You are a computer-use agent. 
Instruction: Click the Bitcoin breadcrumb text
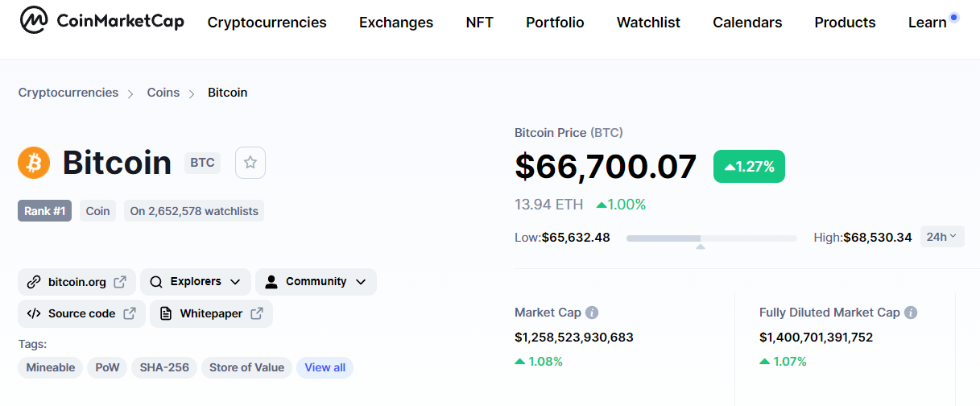tap(228, 93)
